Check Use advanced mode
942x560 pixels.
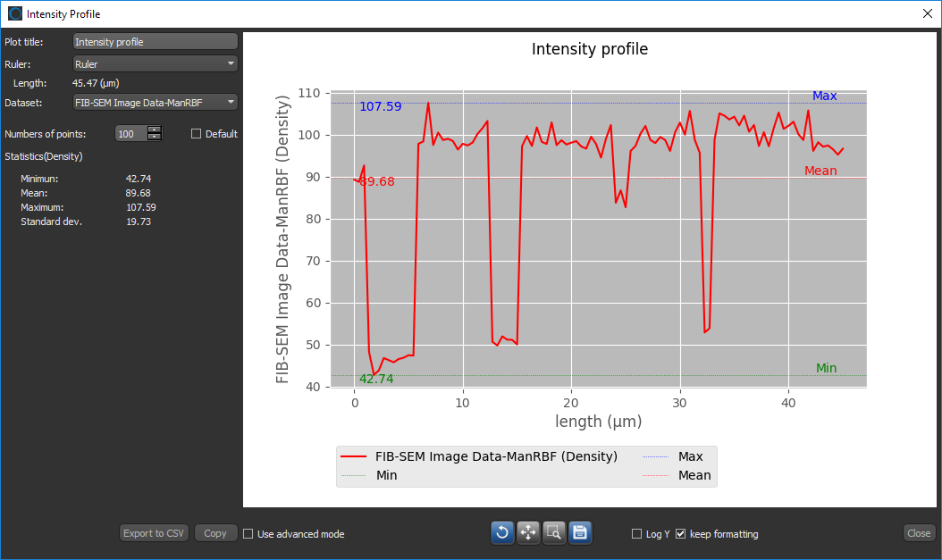pos(248,533)
